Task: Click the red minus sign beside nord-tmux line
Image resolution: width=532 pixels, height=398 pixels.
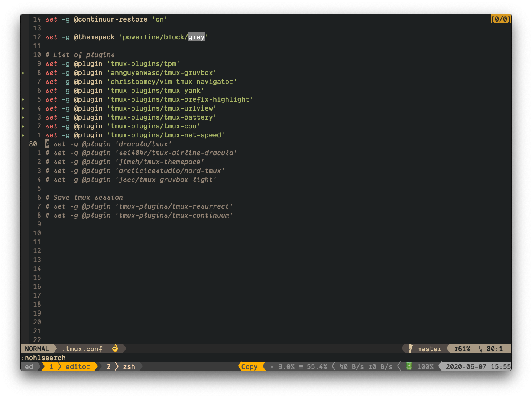Action: pos(23,174)
